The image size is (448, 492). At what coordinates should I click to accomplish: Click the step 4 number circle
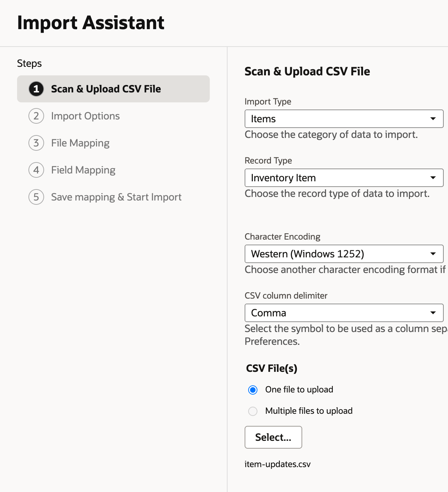pyautogui.click(x=36, y=170)
